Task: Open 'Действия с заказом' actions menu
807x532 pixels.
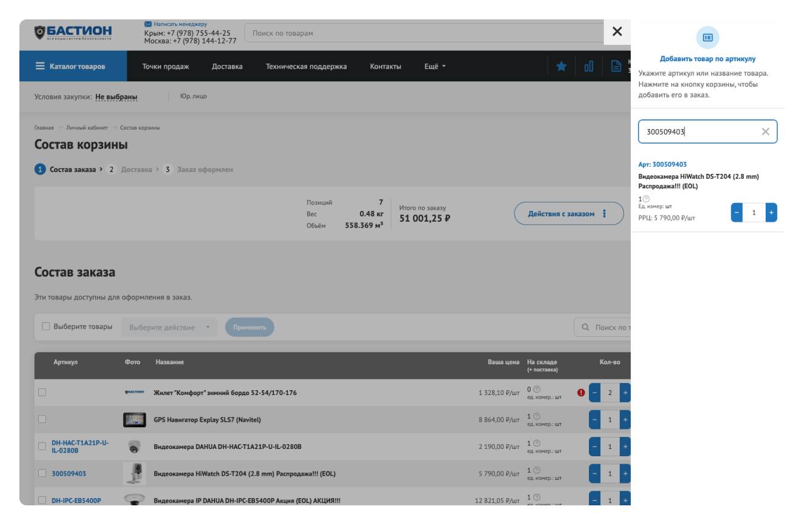Action: [x=568, y=214]
